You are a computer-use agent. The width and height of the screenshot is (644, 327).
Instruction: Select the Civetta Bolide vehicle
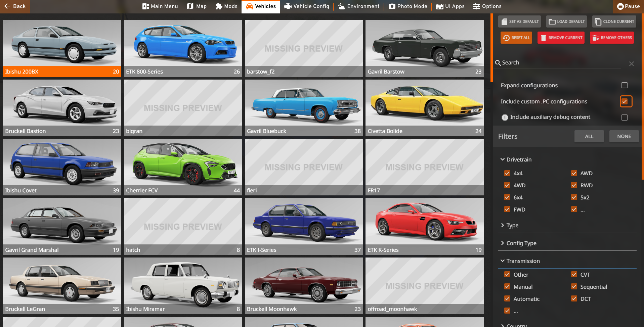pyautogui.click(x=425, y=108)
